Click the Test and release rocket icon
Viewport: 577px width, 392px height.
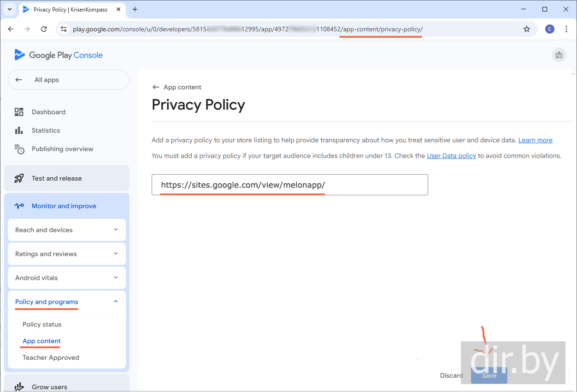pyautogui.click(x=19, y=178)
